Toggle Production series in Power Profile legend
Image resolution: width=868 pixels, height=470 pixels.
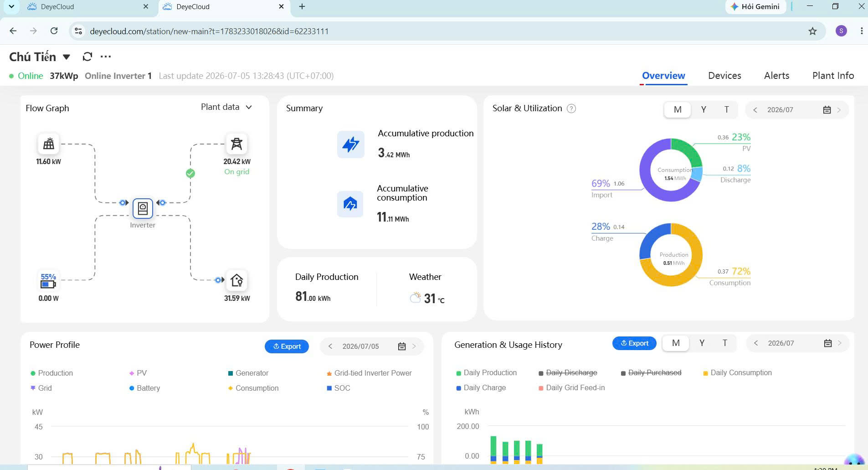pos(51,373)
